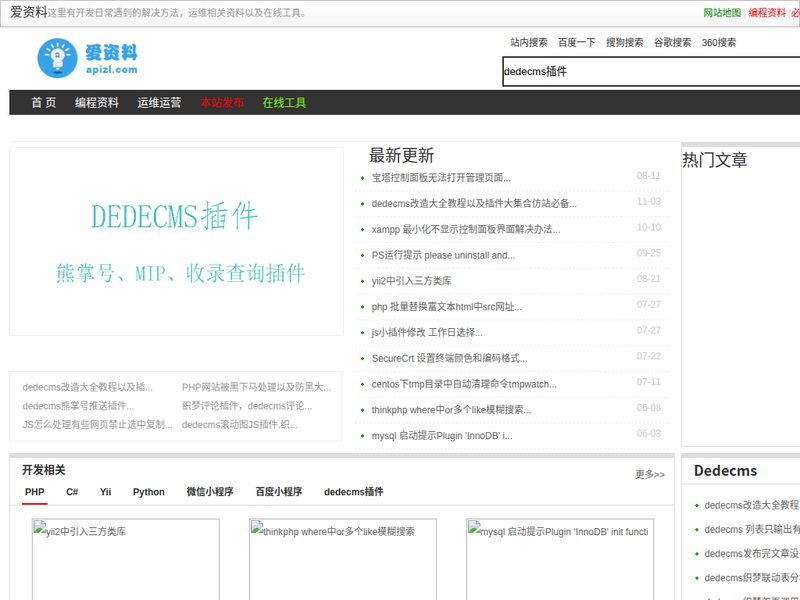800x600 pixels.
Task: Switch to the 百度小程序 tab
Action: 279,492
